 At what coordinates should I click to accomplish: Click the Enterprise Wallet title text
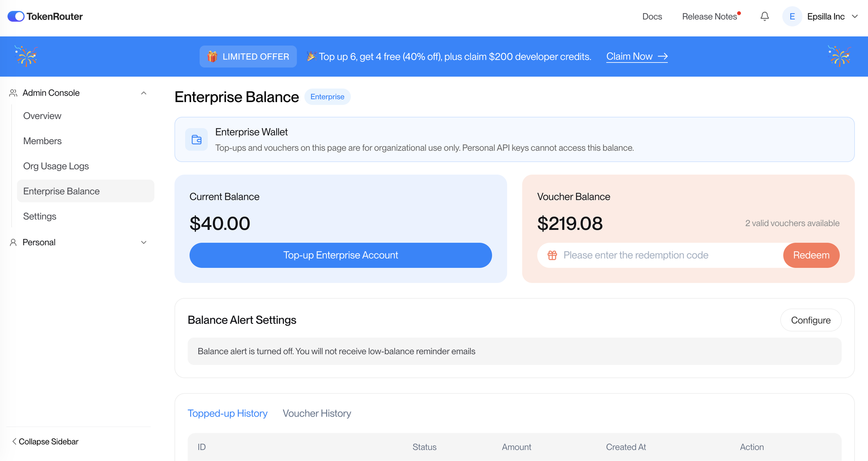[x=251, y=132]
